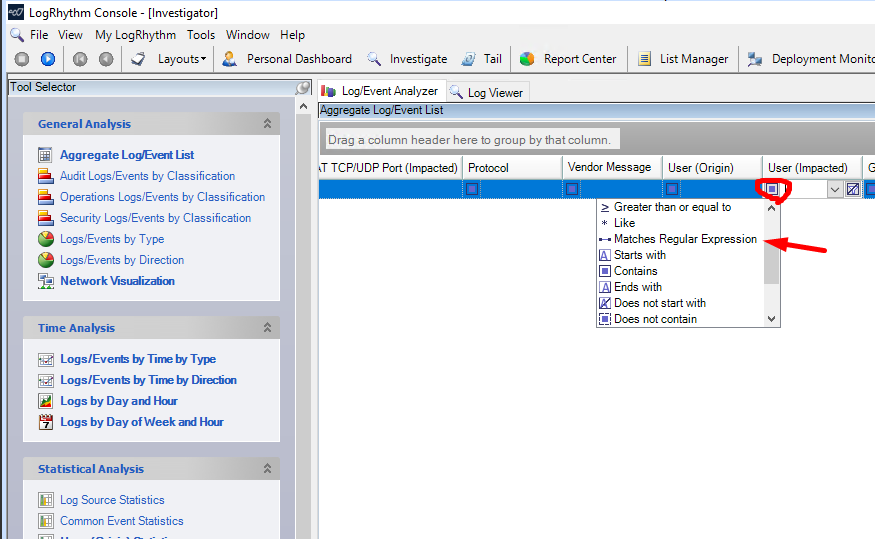Open Logs/Events by Direction
The image size is (875, 539).
pos(122,260)
